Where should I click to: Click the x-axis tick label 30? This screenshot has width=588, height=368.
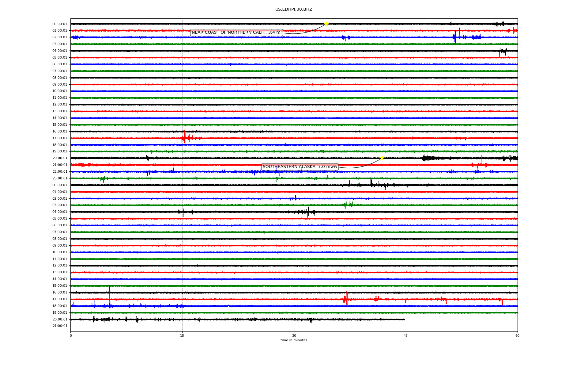[x=294, y=335]
